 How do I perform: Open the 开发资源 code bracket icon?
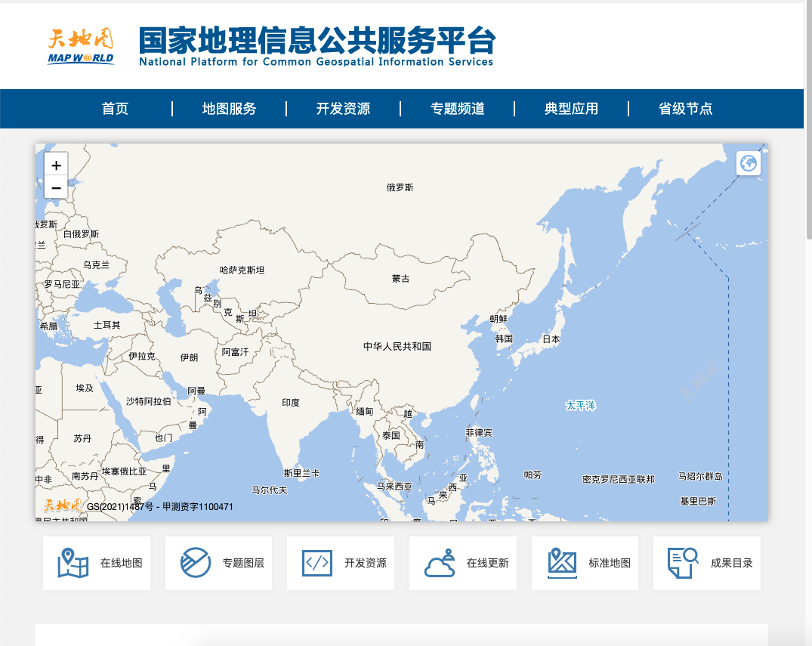[317, 563]
